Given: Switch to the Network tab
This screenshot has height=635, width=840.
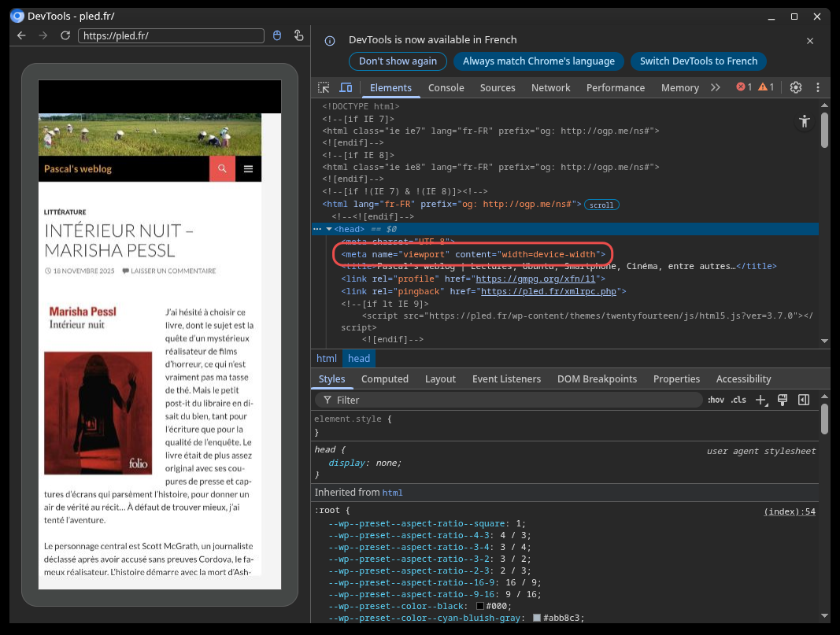Looking at the screenshot, I should click(550, 87).
